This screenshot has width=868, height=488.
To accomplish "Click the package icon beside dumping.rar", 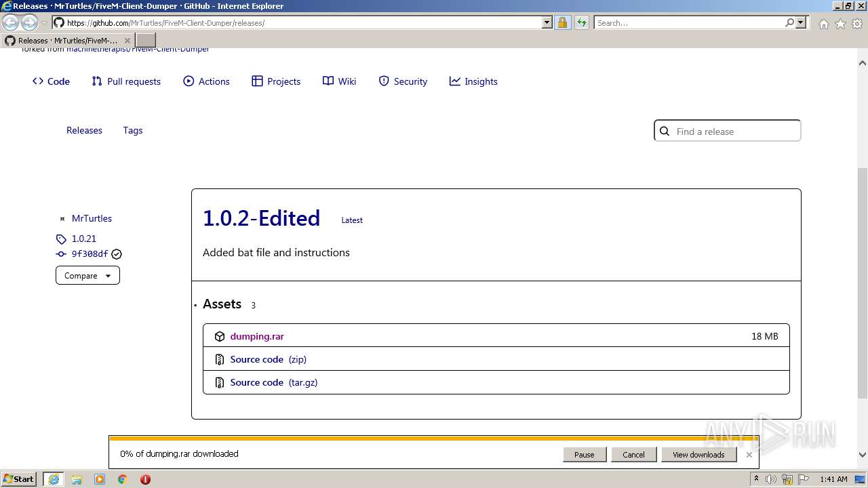I will 219,336.
